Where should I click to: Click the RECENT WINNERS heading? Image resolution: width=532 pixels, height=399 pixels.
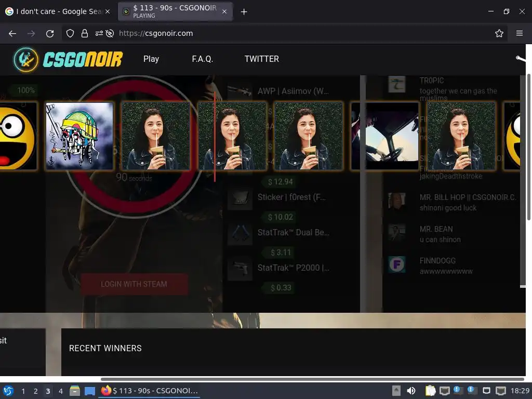105,349
